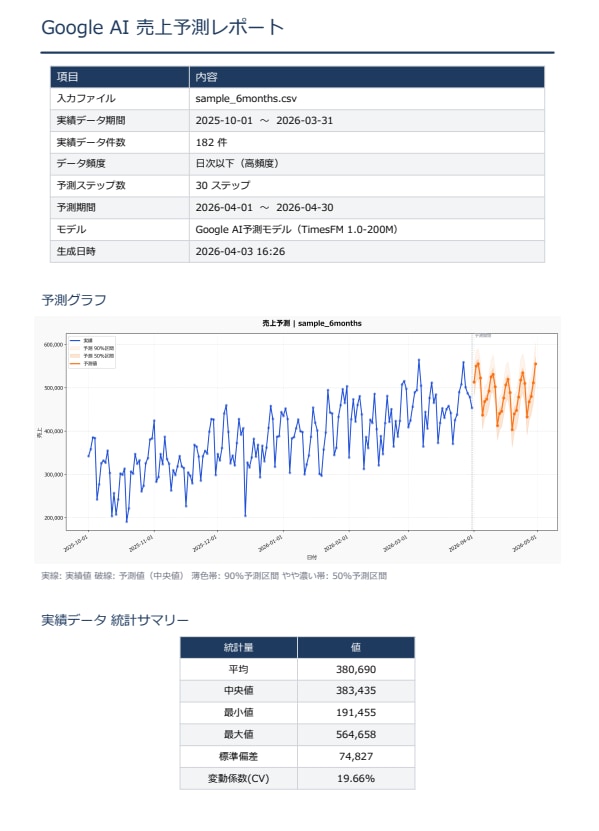Click the '予測 50%区間' legend entry
This screenshot has width=599, height=831.
(x=92, y=356)
